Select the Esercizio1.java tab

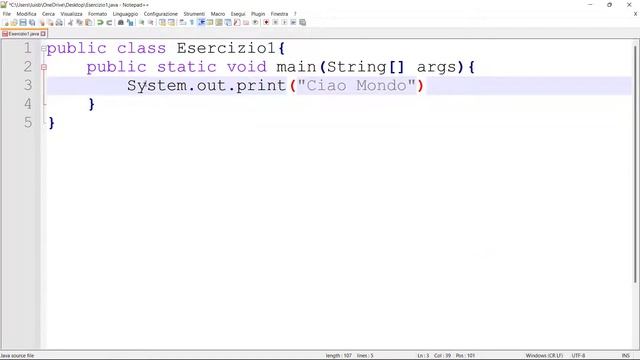click(24, 34)
